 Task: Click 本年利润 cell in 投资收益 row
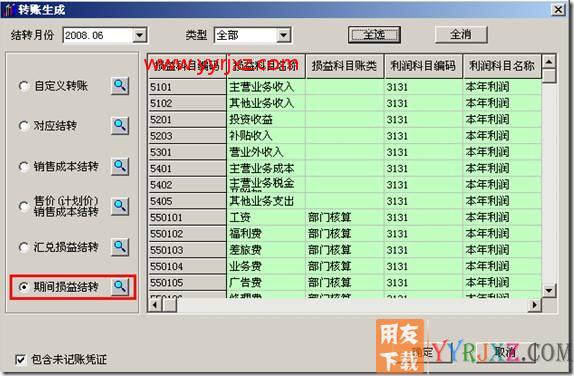pyautogui.click(x=502, y=120)
